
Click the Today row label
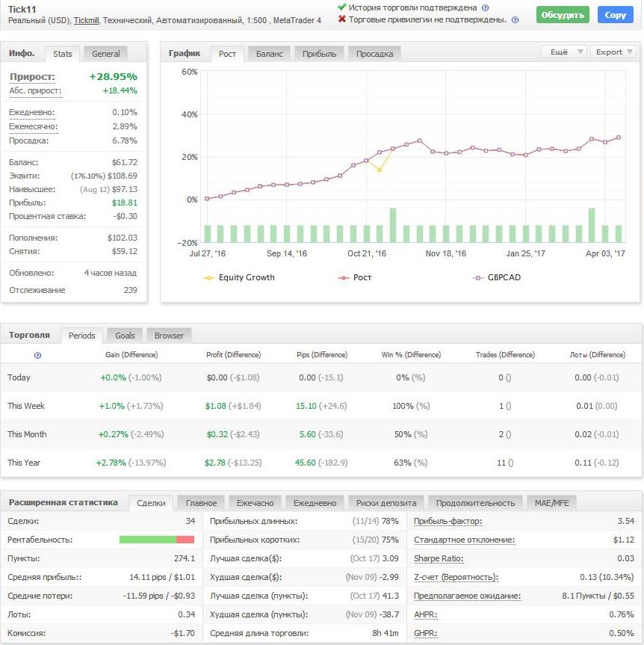19,377
